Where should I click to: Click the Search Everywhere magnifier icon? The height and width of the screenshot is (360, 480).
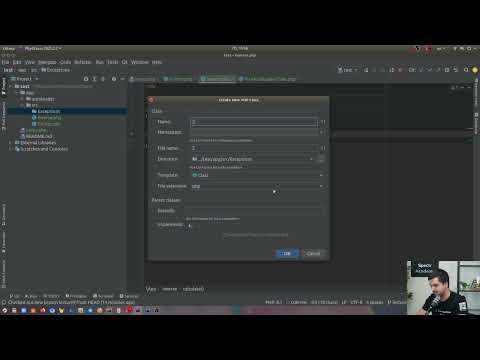click(466, 70)
